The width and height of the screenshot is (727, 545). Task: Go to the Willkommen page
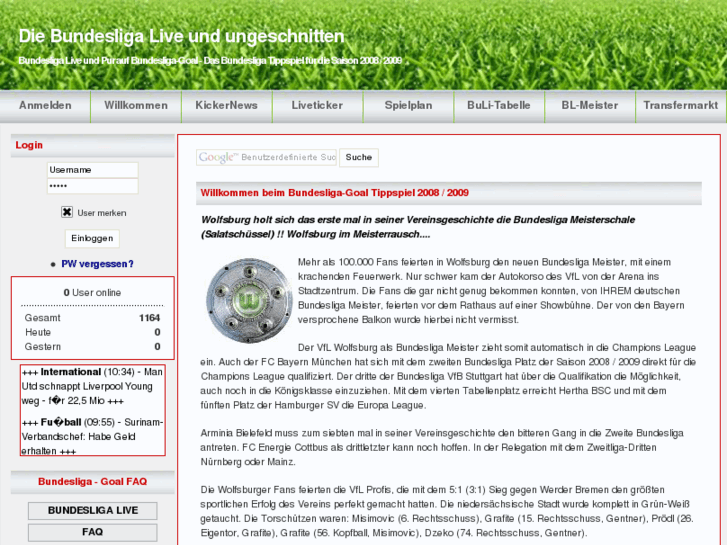pos(136,106)
